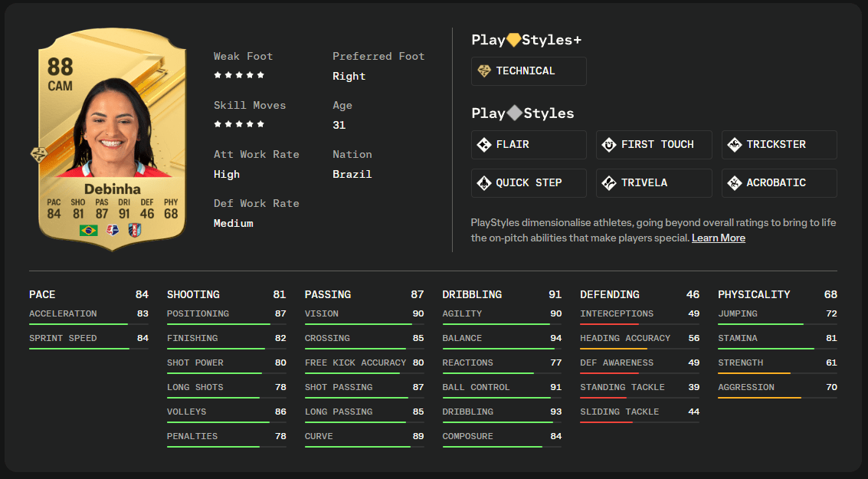Open the Learn More link
Screen dimensions: 868x479
click(719, 238)
